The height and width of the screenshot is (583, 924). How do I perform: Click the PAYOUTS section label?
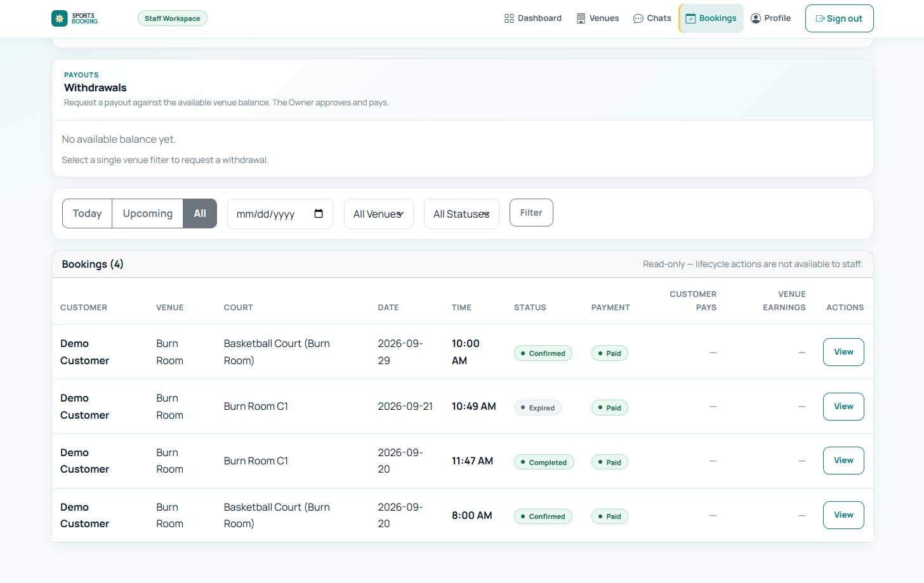(x=81, y=75)
